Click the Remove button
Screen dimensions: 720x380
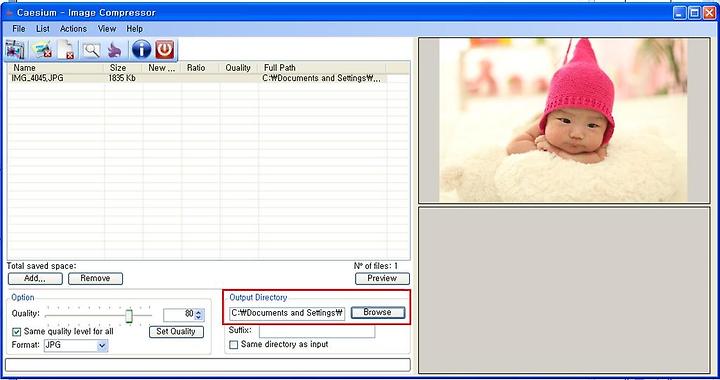tap(95, 278)
